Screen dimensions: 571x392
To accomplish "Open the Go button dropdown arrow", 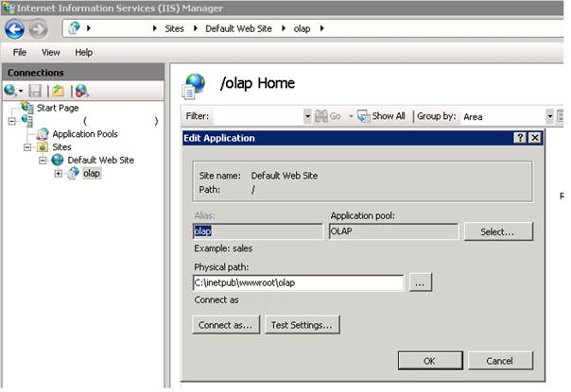I will tap(351, 116).
